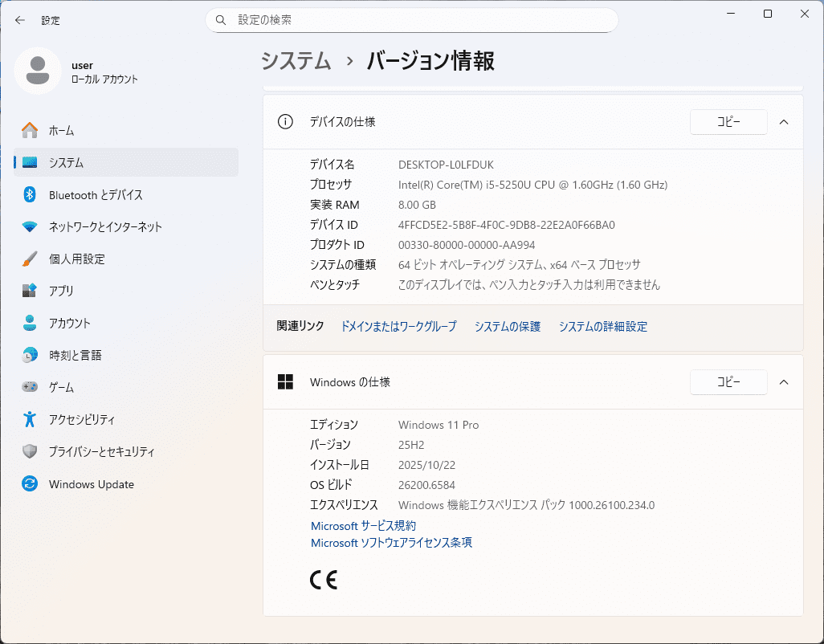Screen dimensions: 824x644
Task: Click the 時刻と言語 globe clock icon
Action: 30,355
